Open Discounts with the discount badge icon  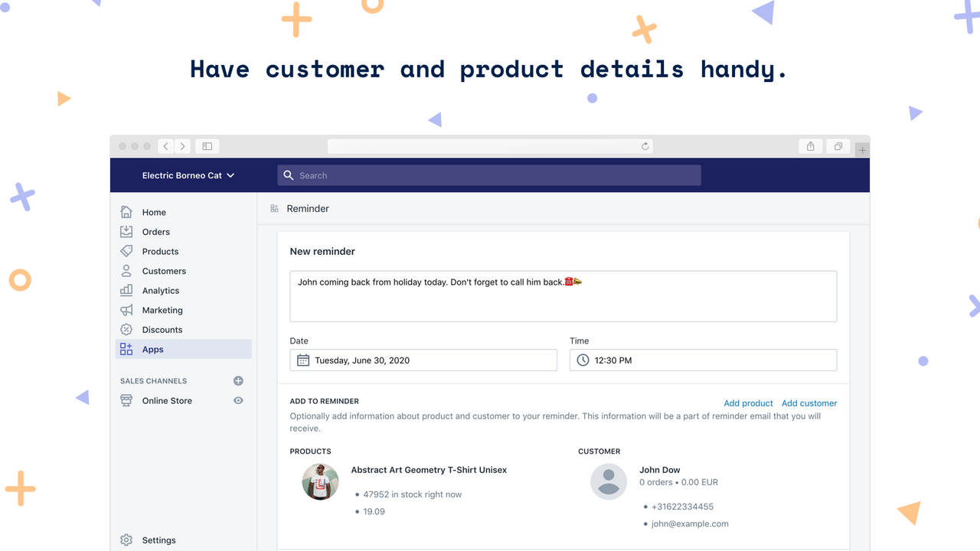coord(126,329)
